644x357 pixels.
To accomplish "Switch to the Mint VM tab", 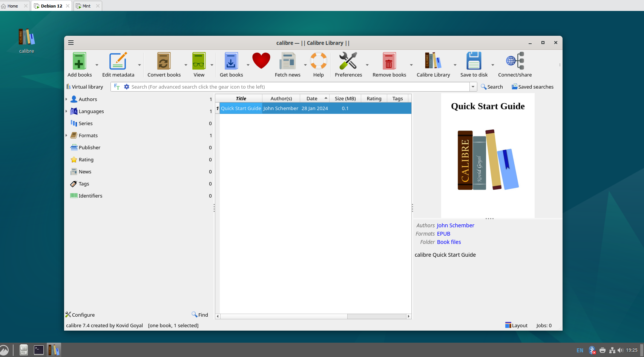I will pos(87,6).
